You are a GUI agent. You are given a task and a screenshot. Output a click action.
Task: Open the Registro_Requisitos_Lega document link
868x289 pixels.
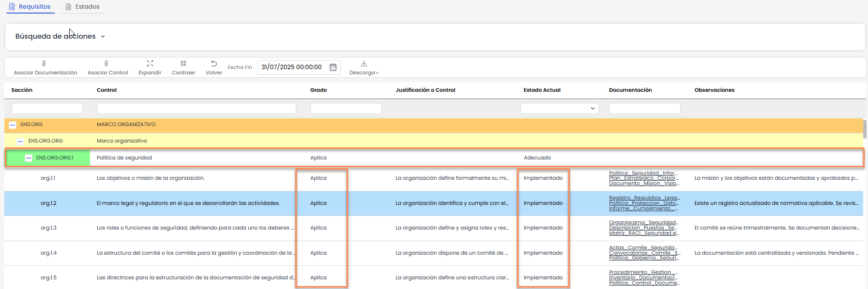pos(644,198)
